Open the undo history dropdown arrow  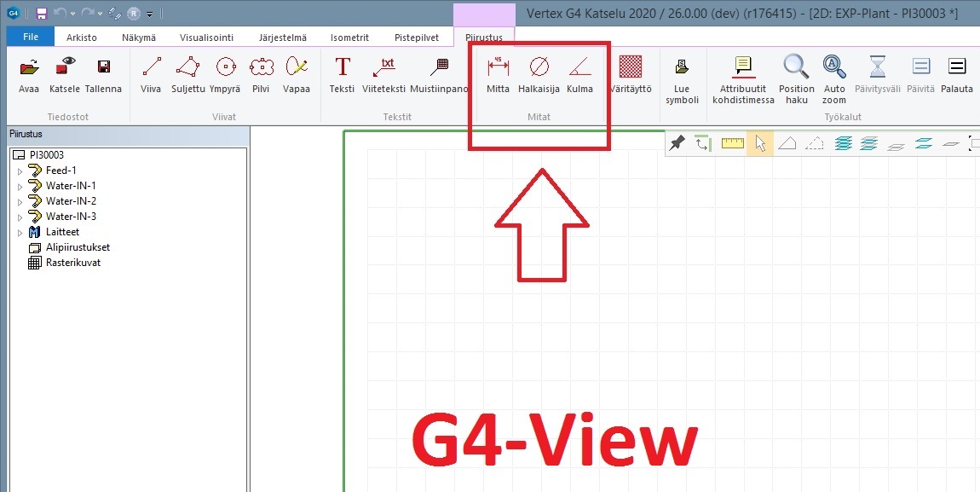tap(72, 13)
